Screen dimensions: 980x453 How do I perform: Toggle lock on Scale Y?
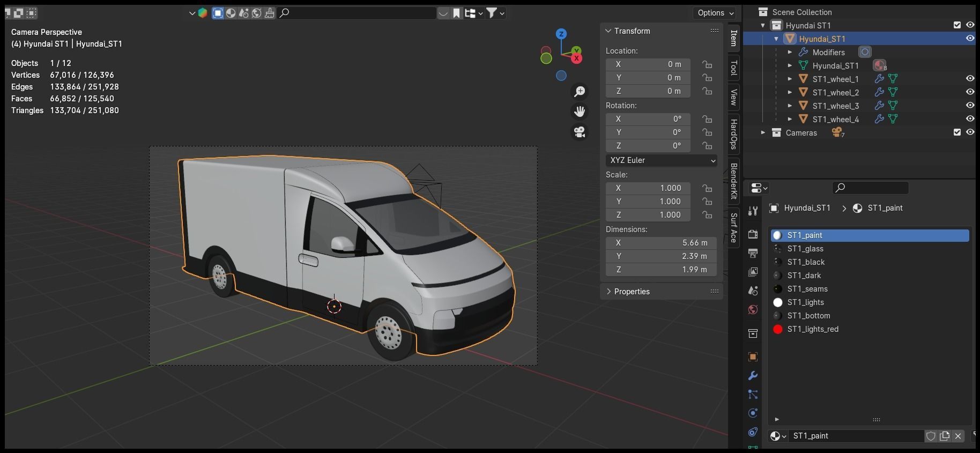[x=707, y=202]
